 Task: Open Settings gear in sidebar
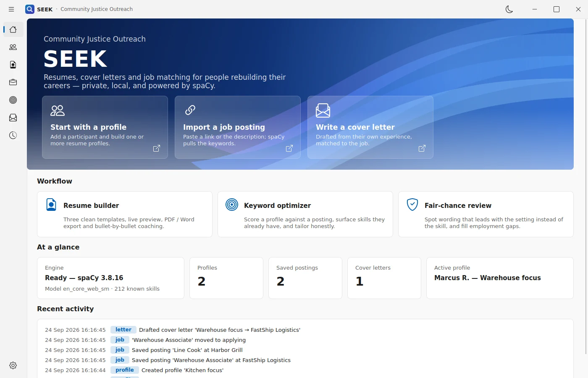click(13, 365)
